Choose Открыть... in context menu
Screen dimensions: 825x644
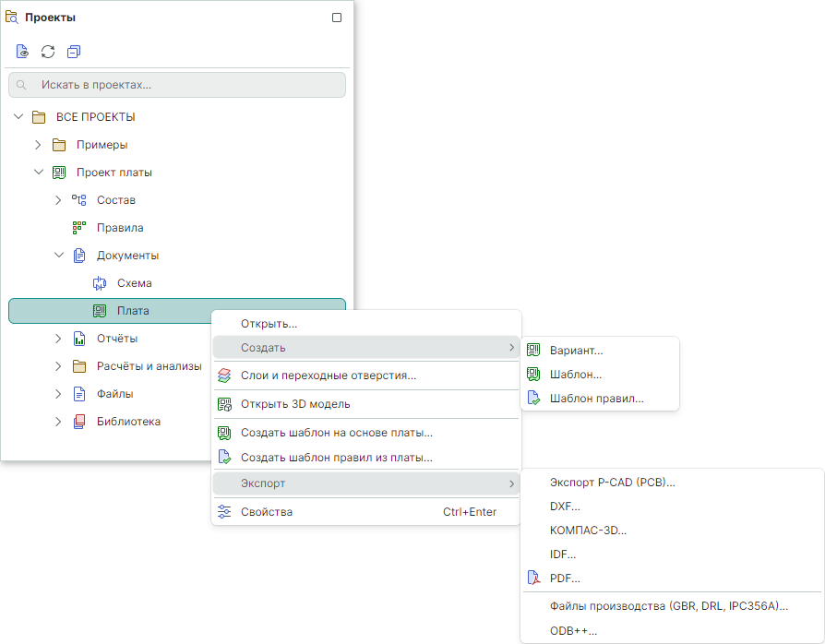(269, 324)
